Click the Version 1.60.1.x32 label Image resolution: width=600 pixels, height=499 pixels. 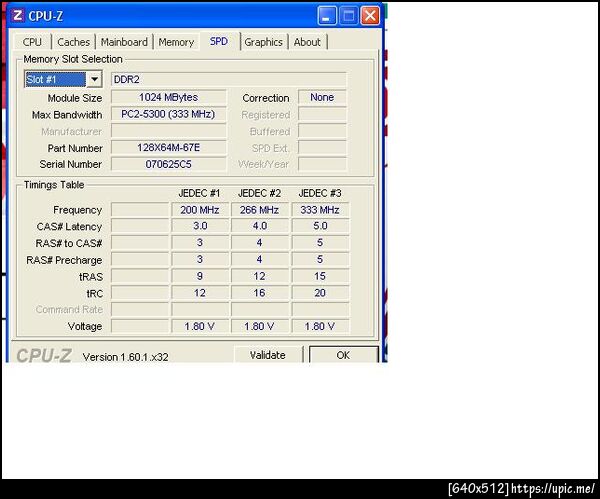[x=126, y=357]
